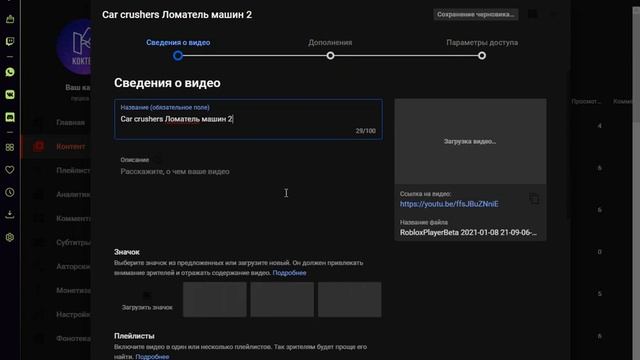
Task: Click into the Описание description field
Action: [248, 192]
